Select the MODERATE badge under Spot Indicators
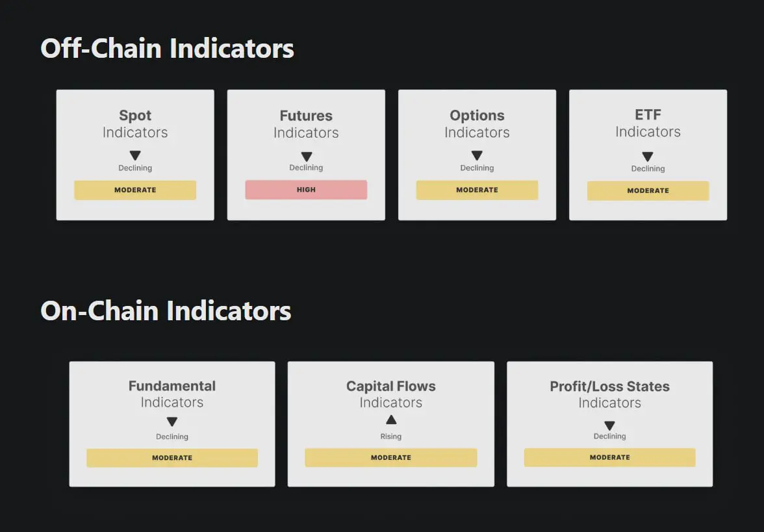The image size is (764, 532). (x=135, y=190)
